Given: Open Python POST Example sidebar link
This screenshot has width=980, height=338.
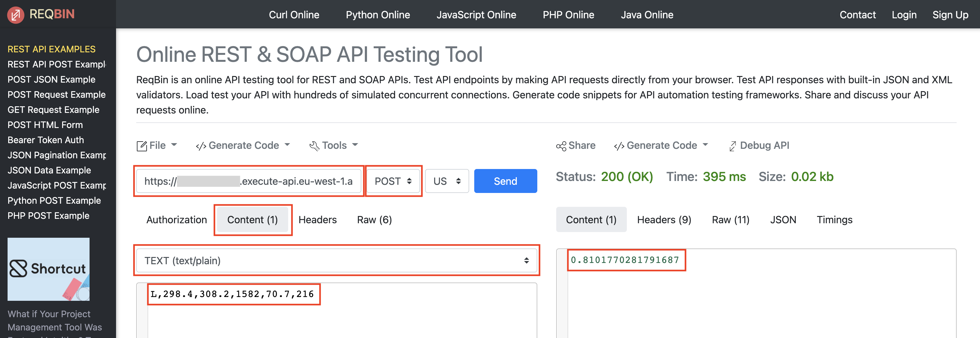Looking at the screenshot, I should click(x=54, y=200).
